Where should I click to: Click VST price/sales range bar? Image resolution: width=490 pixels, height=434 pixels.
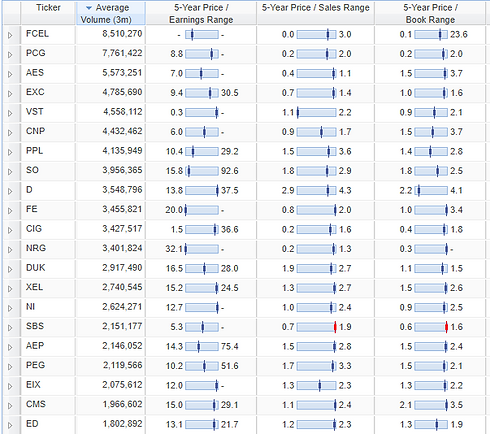pyautogui.click(x=316, y=113)
